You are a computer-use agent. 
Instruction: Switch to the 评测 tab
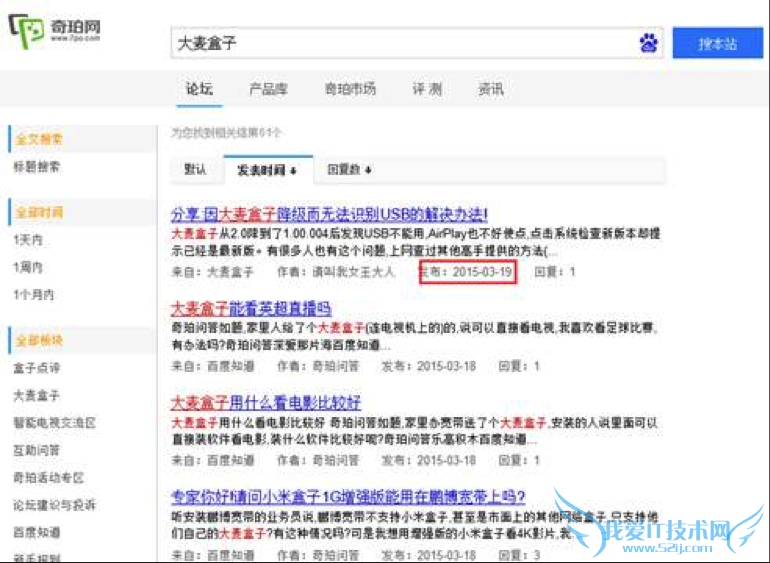point(427,89)
